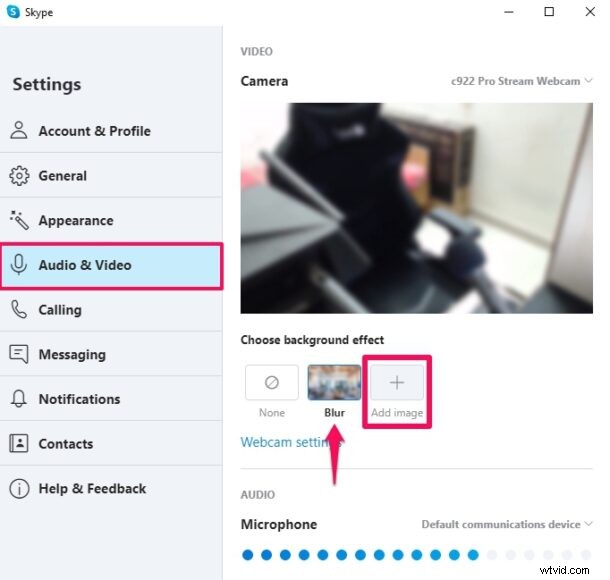Click the Choose background effect heading
This screenshot has height=580, width=610.
[x=312, y=340]
